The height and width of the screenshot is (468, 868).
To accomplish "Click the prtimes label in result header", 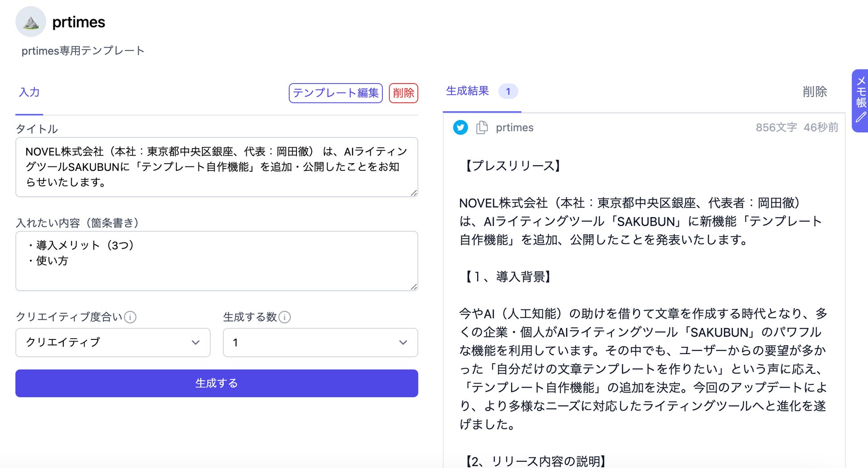I will tap(515, 128).
